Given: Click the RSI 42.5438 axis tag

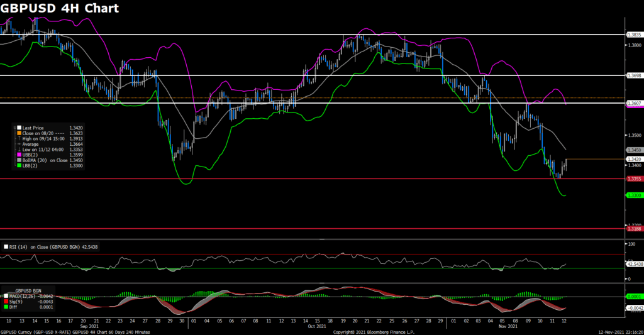Looking at the screenshot, I should (635, 265).
